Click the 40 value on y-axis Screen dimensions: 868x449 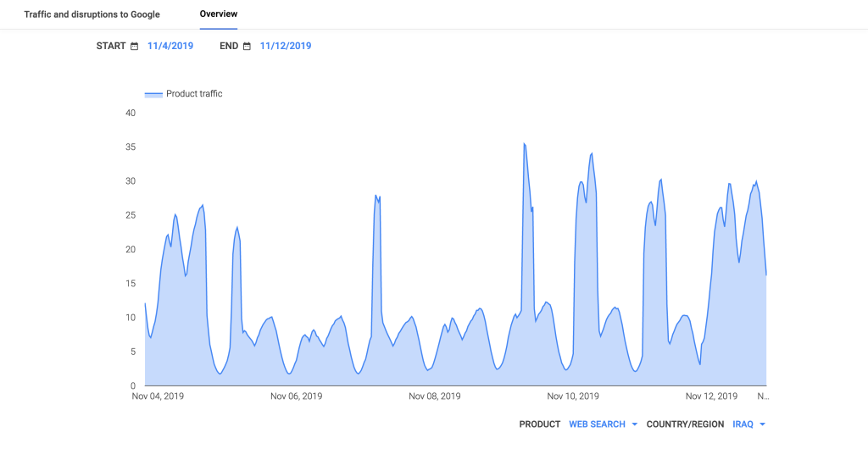[131, 113]
